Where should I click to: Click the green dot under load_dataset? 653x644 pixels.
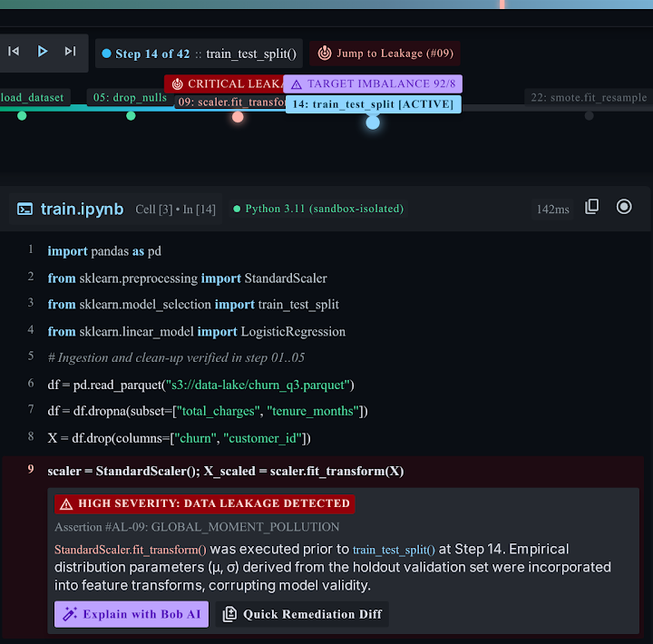[22, 116]
